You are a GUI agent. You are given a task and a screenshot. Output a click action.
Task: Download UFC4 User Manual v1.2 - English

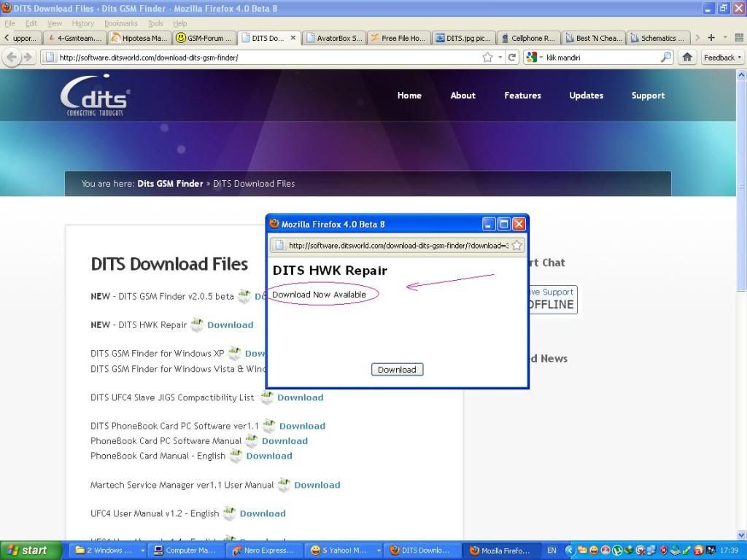(263, 513)
